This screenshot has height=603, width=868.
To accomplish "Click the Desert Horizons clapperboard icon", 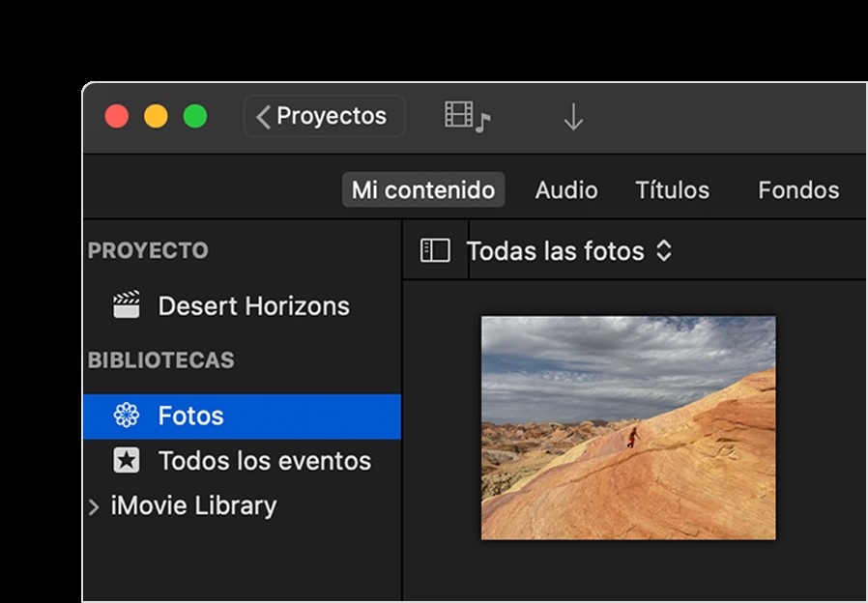I will coord(127,304).
